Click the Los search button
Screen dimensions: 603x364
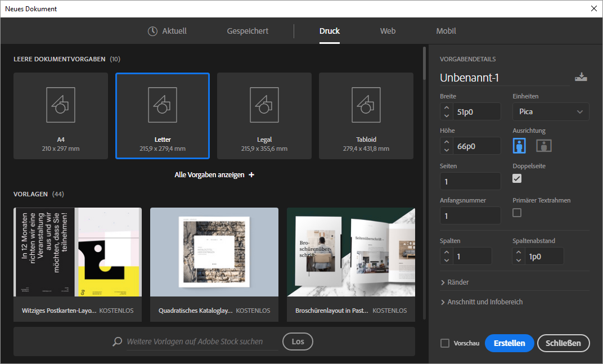298,341
